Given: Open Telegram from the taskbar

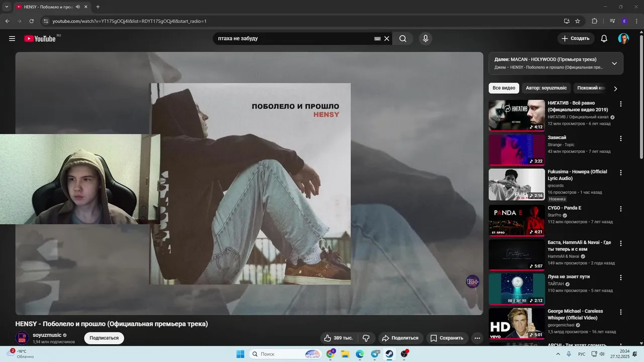Looking at the screenshot, I should click(375, 354).
